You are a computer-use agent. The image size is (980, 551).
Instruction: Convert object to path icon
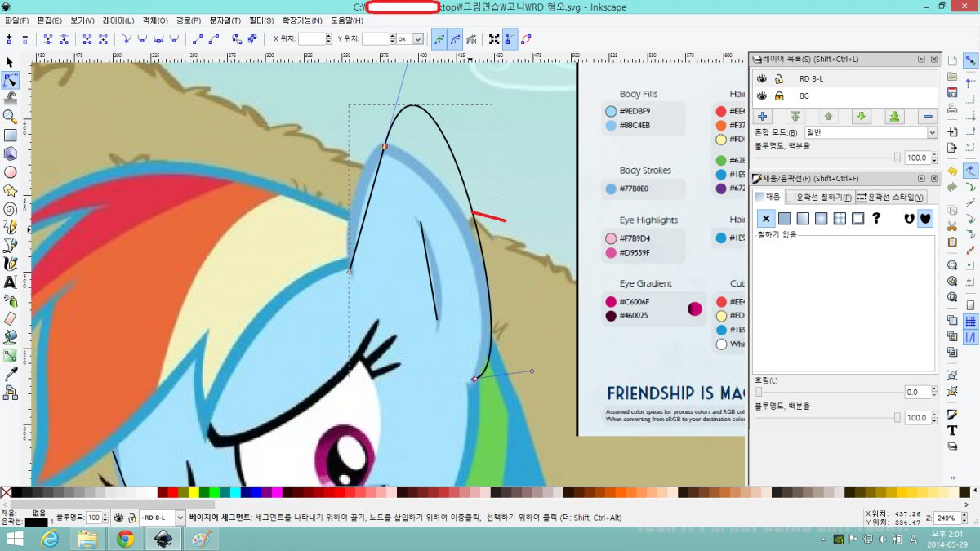point(236,38)
